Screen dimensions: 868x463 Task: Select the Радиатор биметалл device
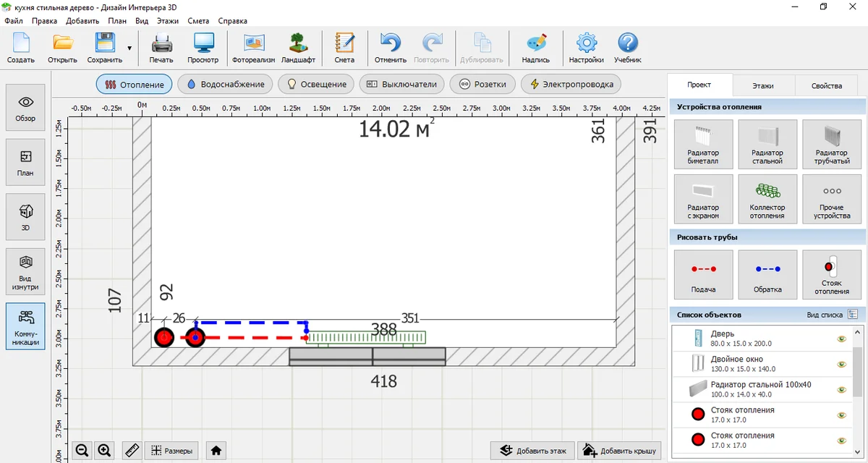pyautogui.click(x=703, y=144)
